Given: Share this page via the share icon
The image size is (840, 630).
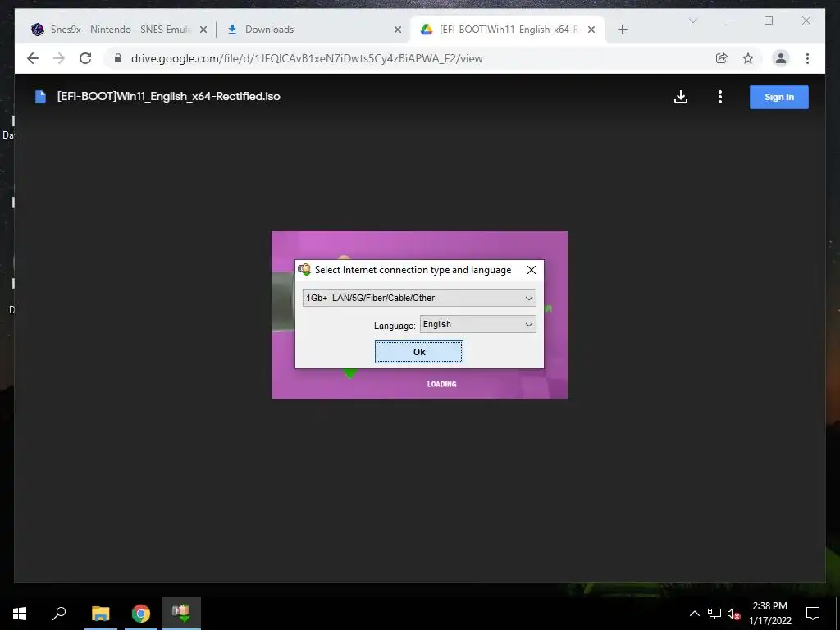Looking at the screenshot, I should (x=722, y=58).
